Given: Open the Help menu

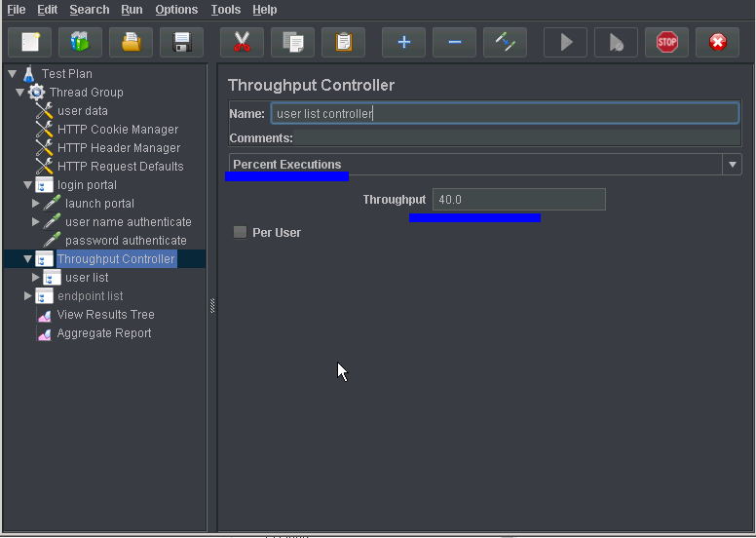Looking at the screenshot, I should (265, 10).
